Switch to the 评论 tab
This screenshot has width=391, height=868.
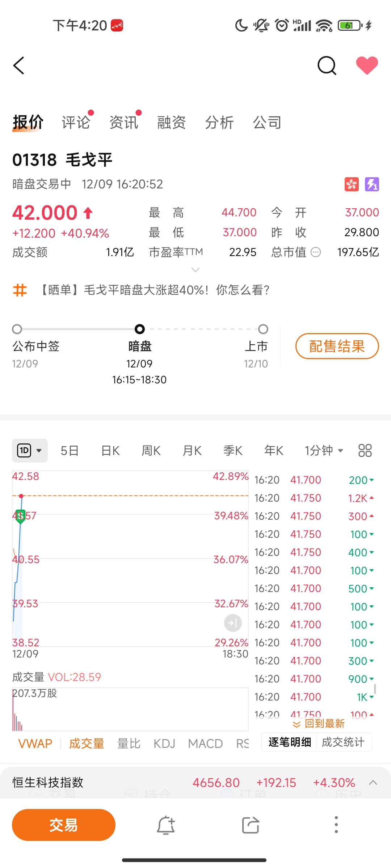point(76,122)
